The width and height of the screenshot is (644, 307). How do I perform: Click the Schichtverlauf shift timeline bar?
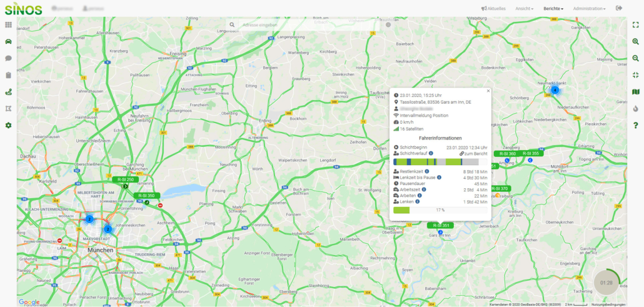440,162
